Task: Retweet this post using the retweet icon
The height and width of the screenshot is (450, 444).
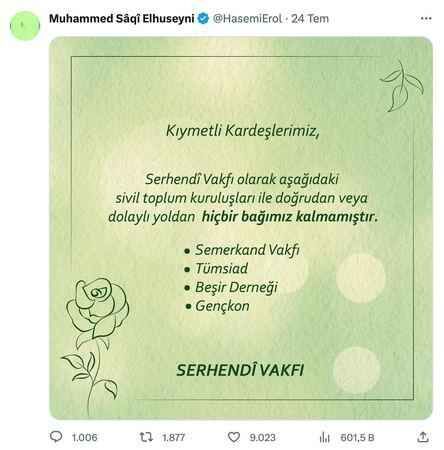Action: pyautogui.click(x=146, y=437)
